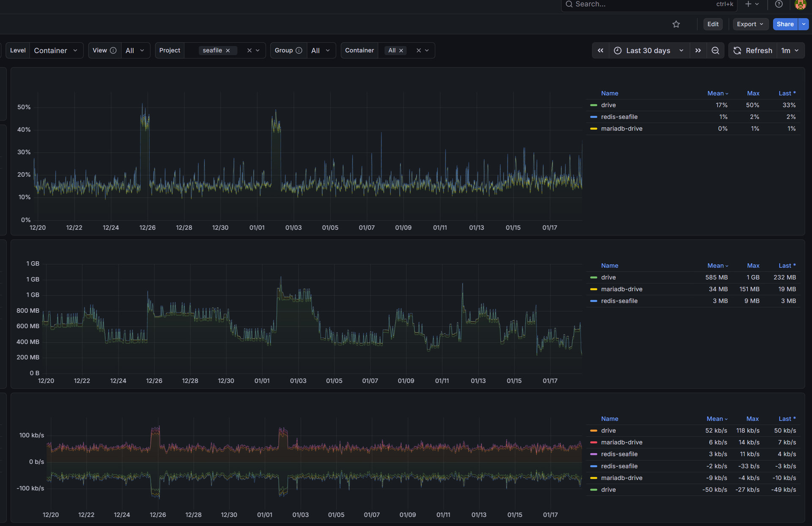Image resolution: width=812 pixels, height=526 pixels.
Task: Clear all Container filter values
Action: pos(418,50)
